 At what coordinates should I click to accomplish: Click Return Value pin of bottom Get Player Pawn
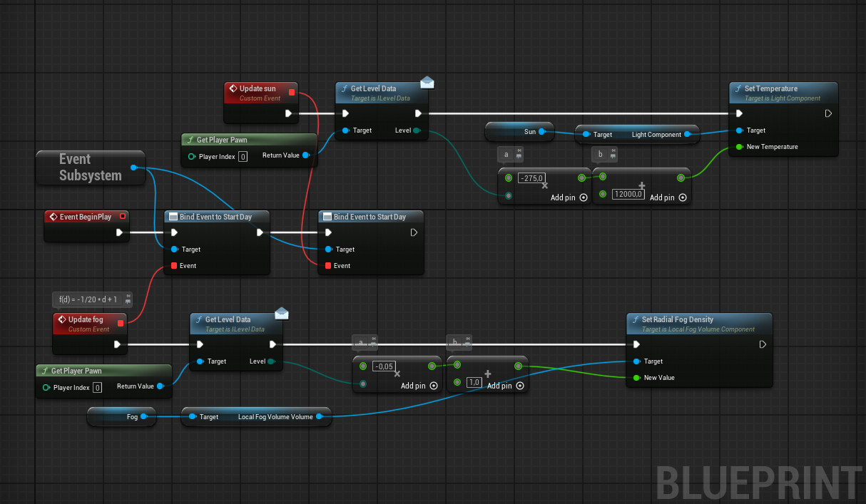(x=161, y=386)
